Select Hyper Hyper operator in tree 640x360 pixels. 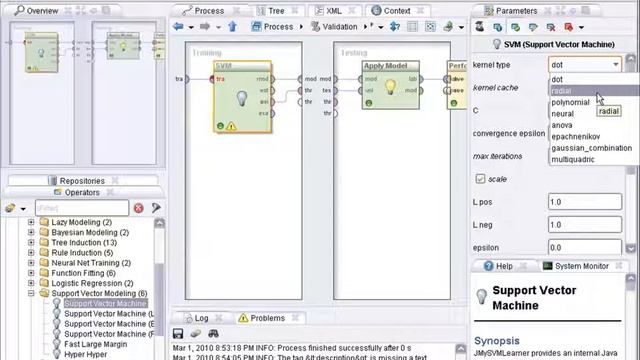(86, 354)
